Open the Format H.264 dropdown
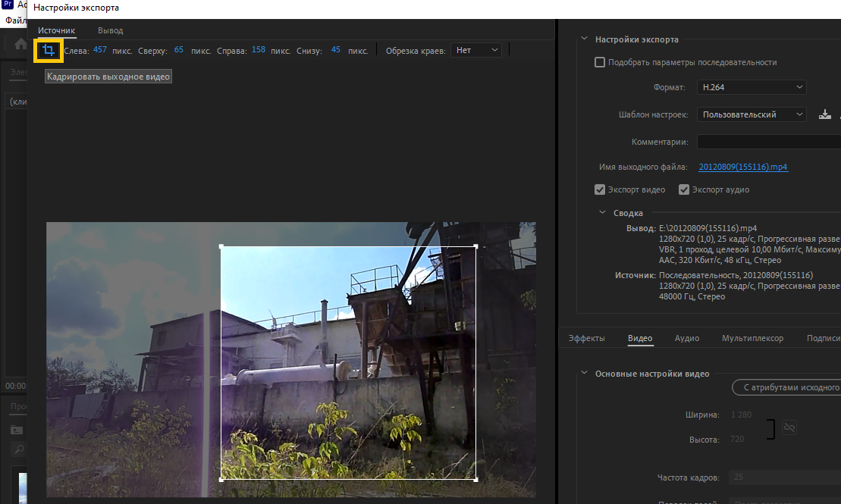The width and height of the screenshot is (841, 504). tap(752, 87)
